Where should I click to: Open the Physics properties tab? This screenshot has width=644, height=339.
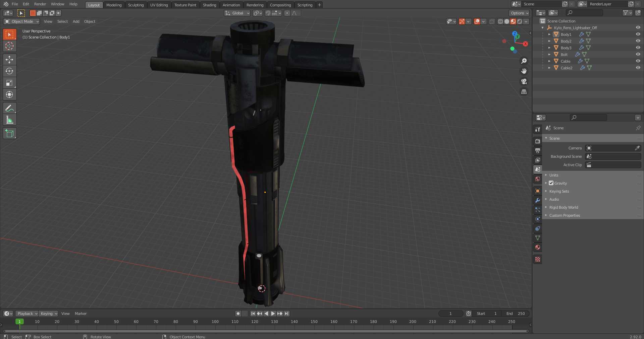tap(538, 219)
